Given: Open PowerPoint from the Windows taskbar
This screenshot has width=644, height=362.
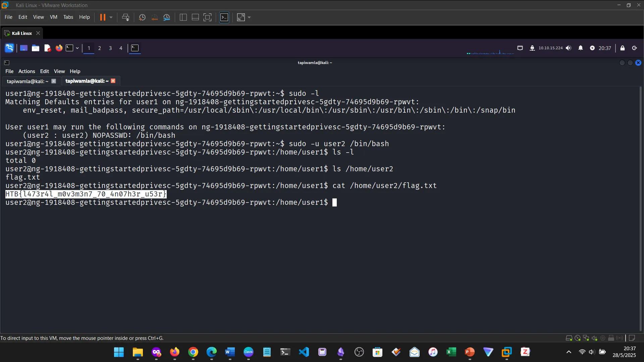Looking at the screenshot, I should 470,352.
